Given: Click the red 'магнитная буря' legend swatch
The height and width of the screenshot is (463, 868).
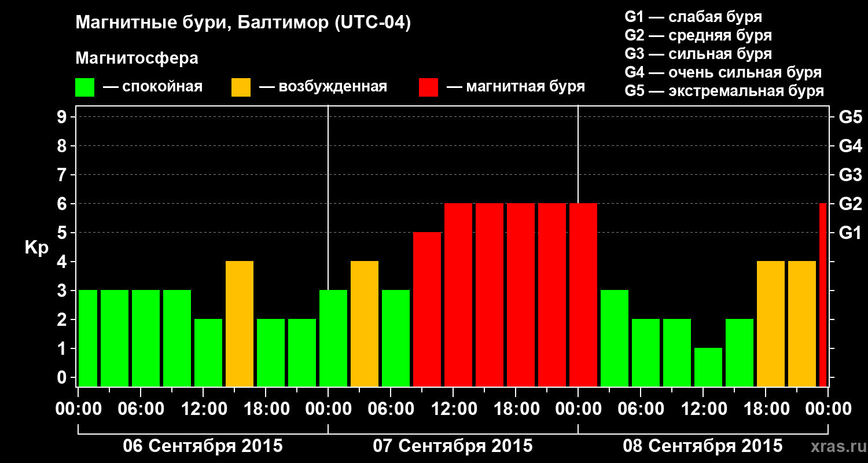Looking at the screenshot, I should pyautogui.click(x=428, y=87).
